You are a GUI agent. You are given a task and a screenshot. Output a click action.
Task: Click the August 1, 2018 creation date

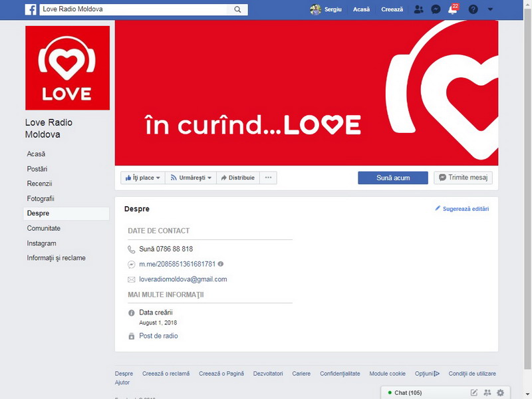158,323
